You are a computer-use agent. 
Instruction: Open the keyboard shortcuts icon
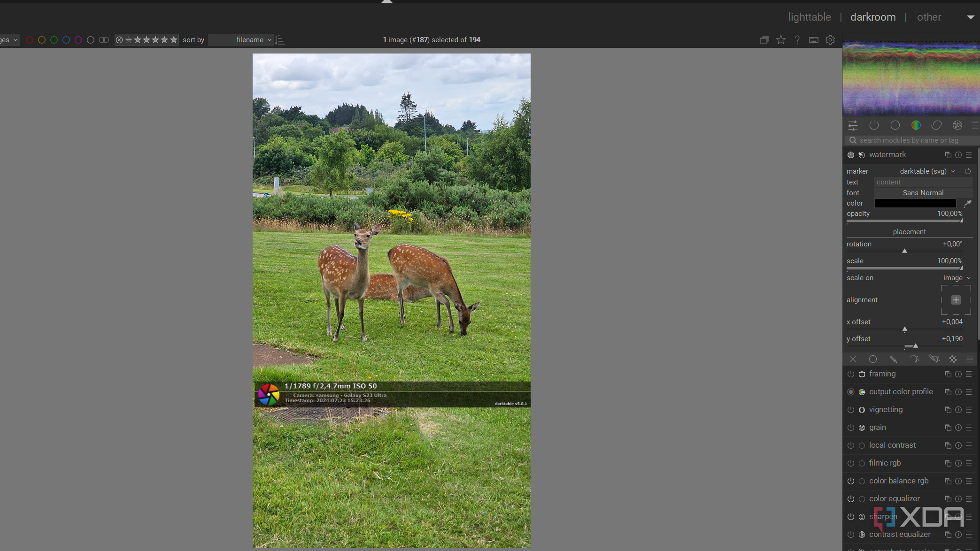coord(813,40)
